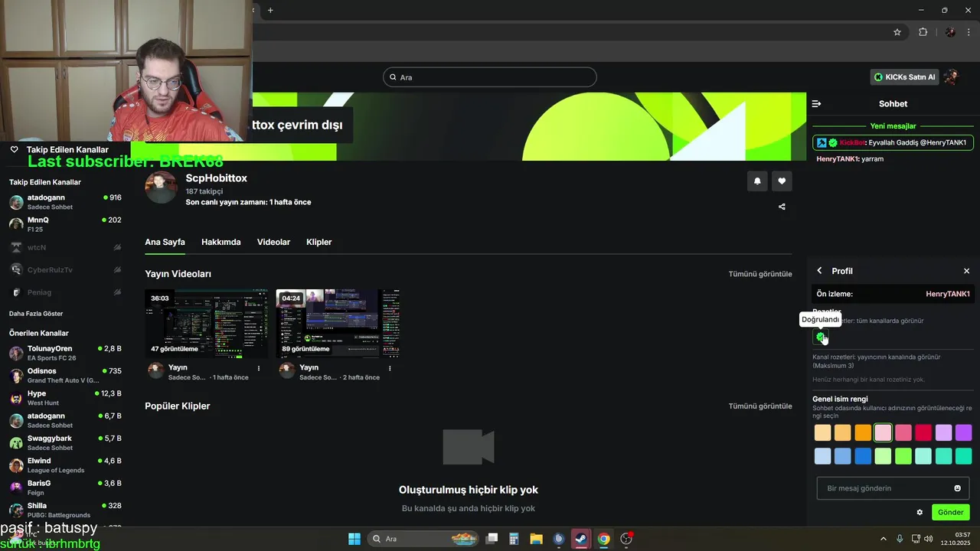Open Elwind channel avatar

[16, 465]
